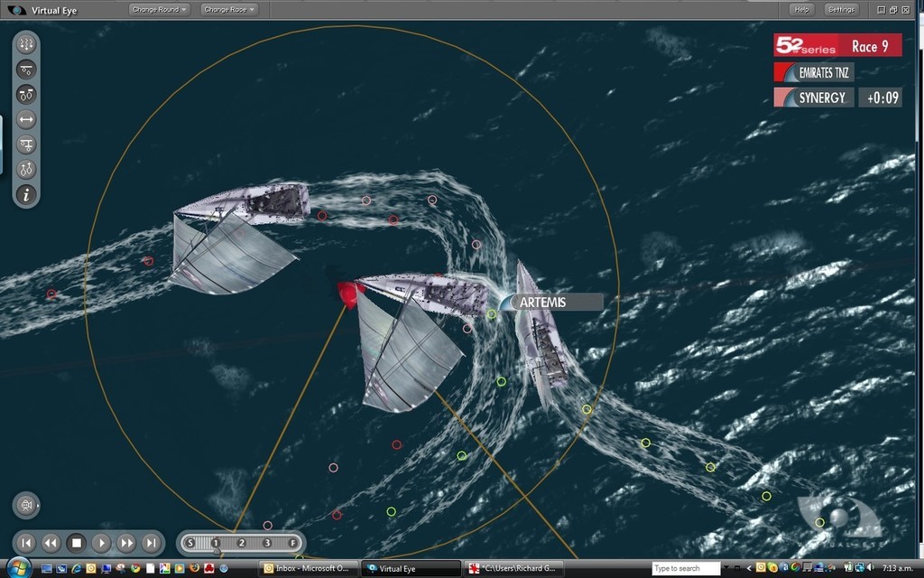Click the red-green swirl icon in system tray

(796, 568)
